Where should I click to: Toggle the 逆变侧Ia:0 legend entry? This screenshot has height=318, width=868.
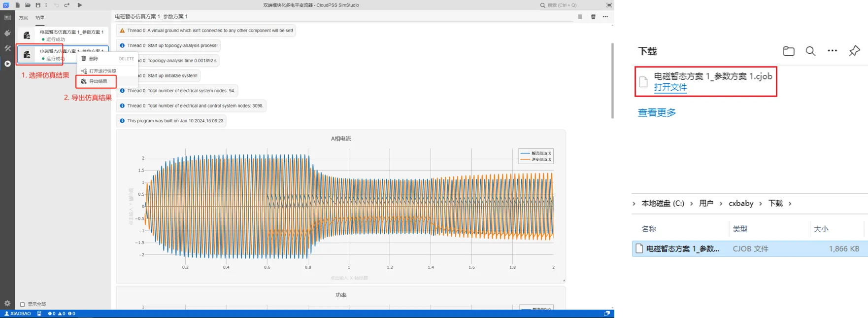click(x=536, y=159)
